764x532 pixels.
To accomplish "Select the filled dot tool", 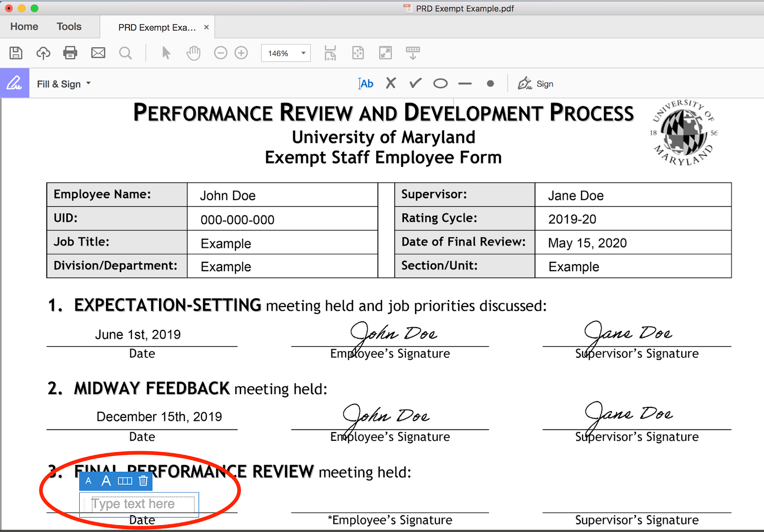I will pos(490,84).
